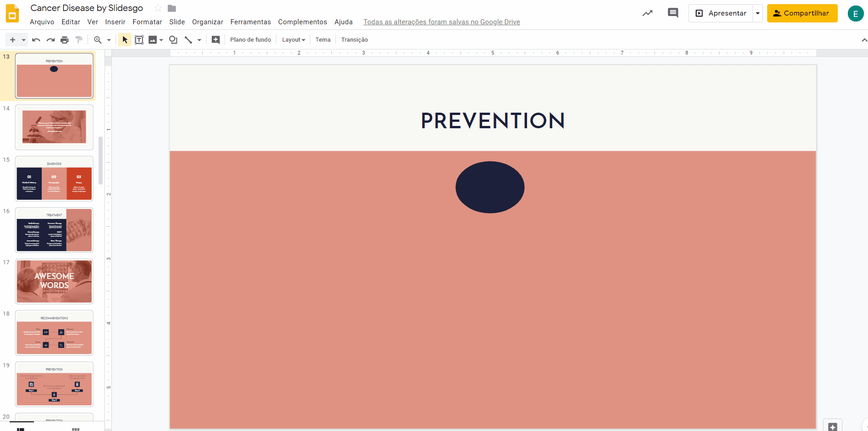The height and width of the screenshot is (431, 868).
Task: Click the document title Cancer Disease by Slidesgo
Action: [87, 8]
